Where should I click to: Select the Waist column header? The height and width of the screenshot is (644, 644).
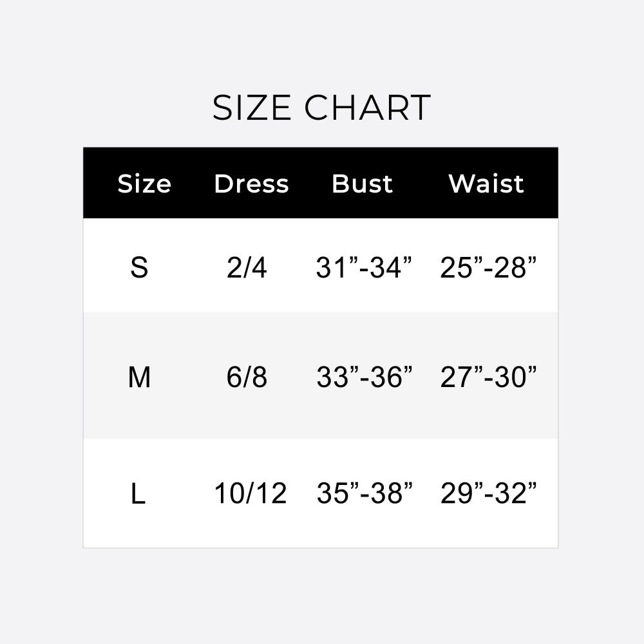486,184
